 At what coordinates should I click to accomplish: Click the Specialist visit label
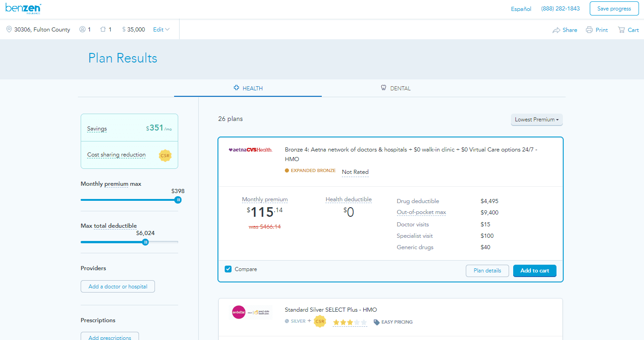(415, 236)
